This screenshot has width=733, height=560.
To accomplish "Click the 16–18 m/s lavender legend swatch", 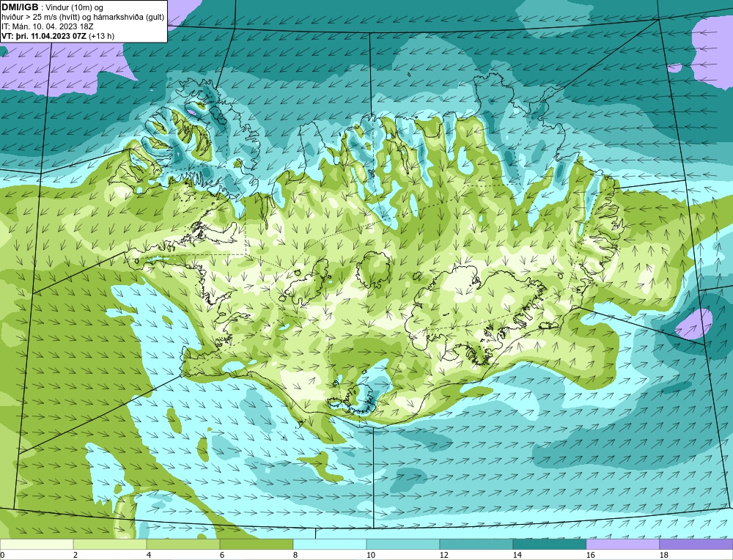I will pyautogui.click(x=622, y=544).
